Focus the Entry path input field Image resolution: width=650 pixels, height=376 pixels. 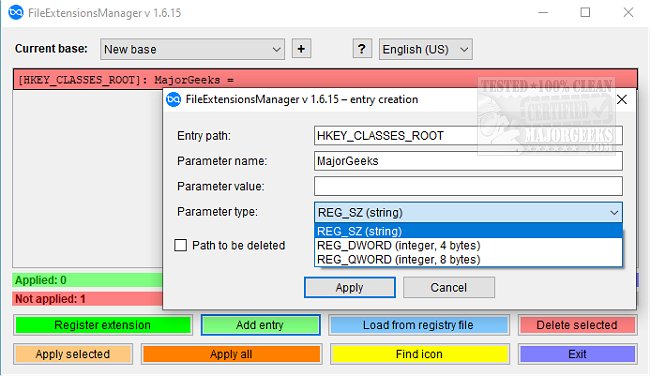(468, 136)
